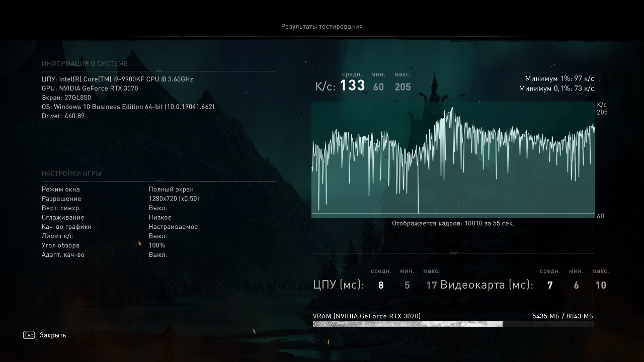The height and width of the screenshot is (362, 644).
Task: Click the "Выкл." value for Адапт. кач-во
Action: click(158, 255)
